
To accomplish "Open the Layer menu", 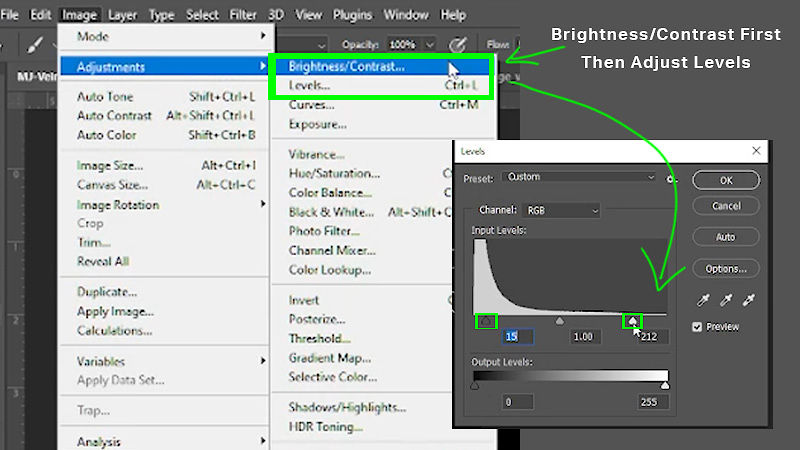I will (x=122, y=15).
